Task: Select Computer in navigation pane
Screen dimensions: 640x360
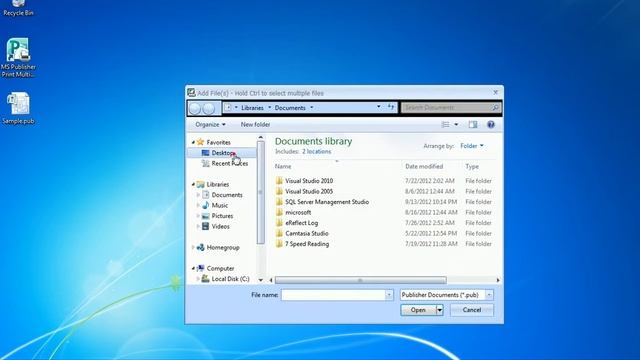Action: pos(216,268)
